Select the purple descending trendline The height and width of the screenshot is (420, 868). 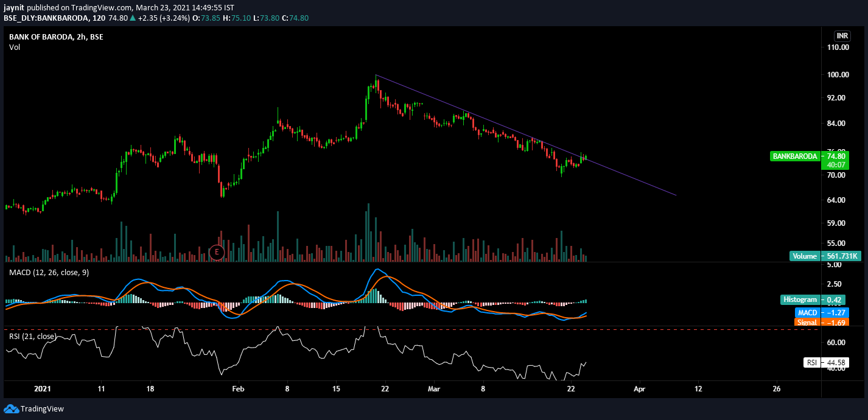tap(526, 135)
